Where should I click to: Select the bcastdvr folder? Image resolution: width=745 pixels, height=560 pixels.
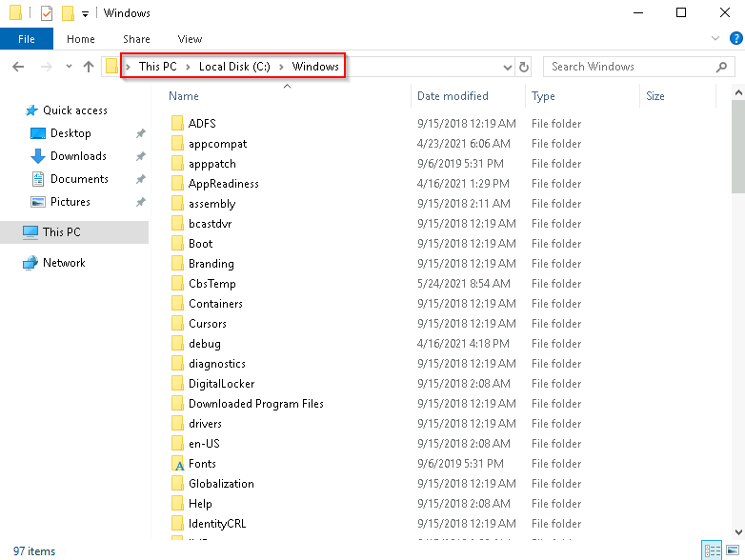coord(210,224)
